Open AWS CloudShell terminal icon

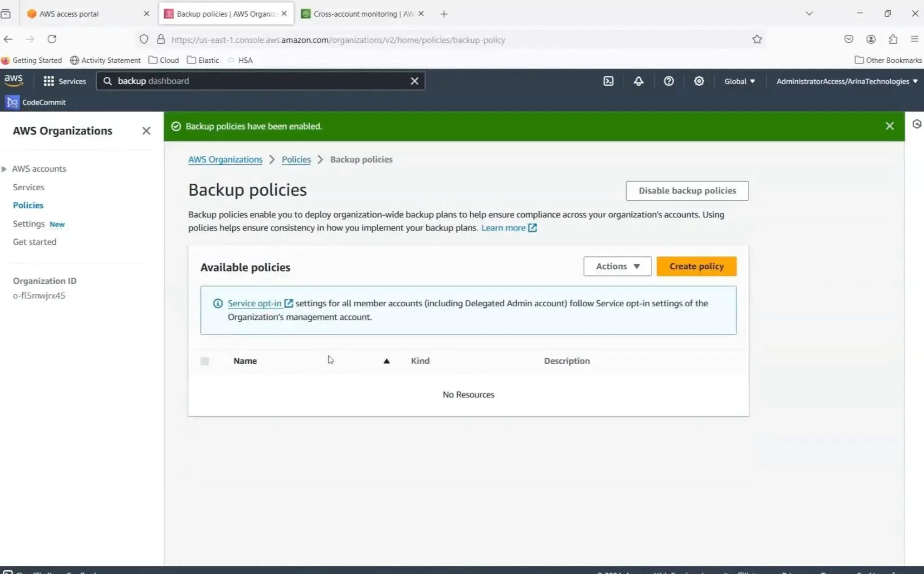pos(608,81)
